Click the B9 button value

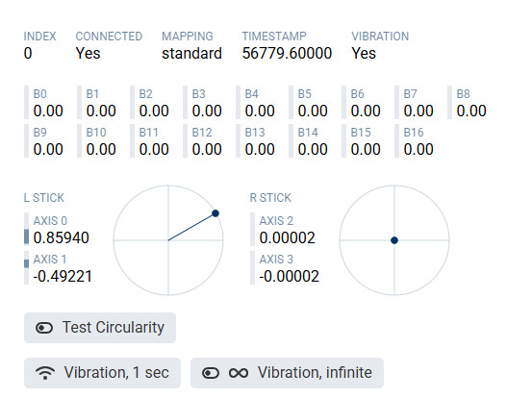click(48, 150)
